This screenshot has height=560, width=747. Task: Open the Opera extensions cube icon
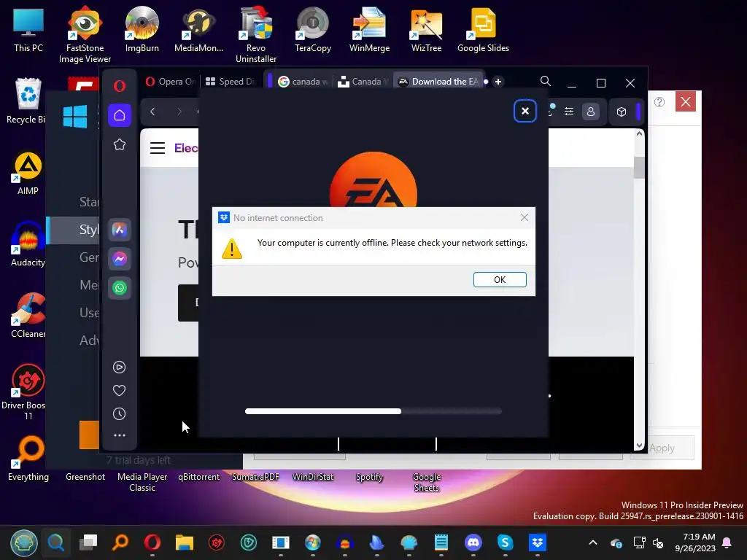tap(622, 112)
